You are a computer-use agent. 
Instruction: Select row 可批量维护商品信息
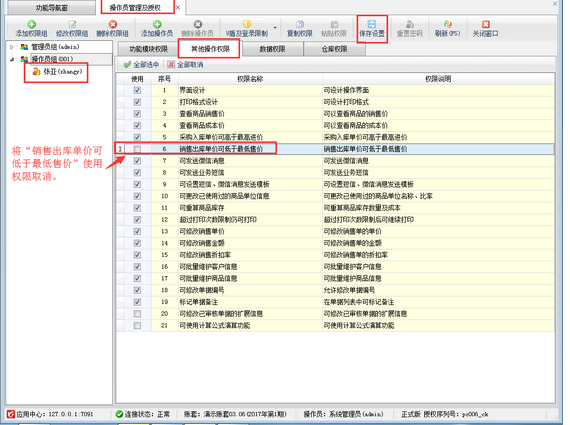coord(336,278)
